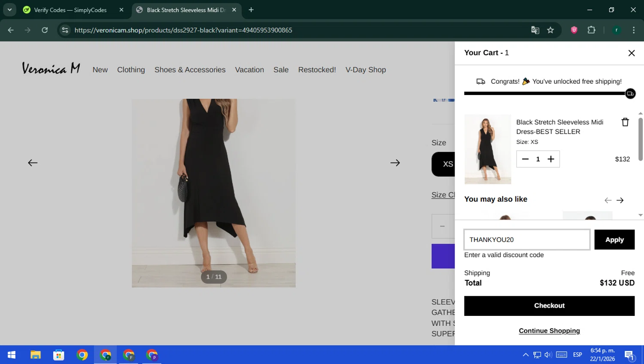Click the free shipping progress bar truck marker
Screen dimensions: 644x364
630,94
